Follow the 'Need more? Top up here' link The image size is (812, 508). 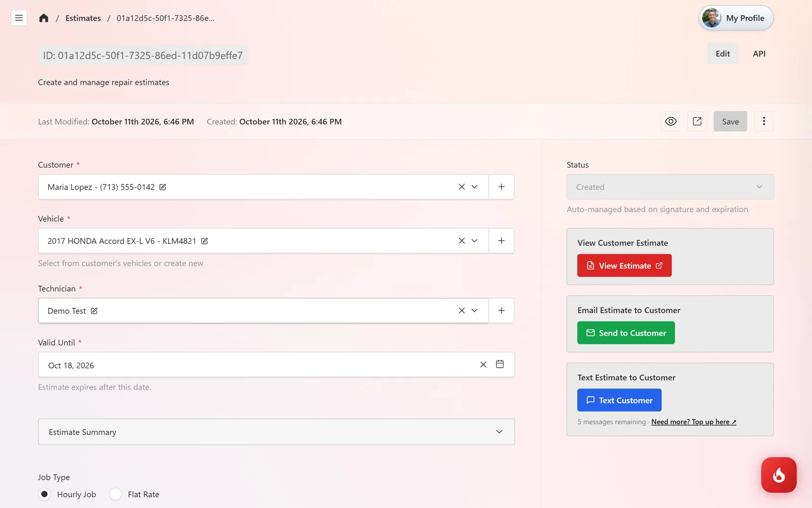pyautogui.click(x=694, y=422)
